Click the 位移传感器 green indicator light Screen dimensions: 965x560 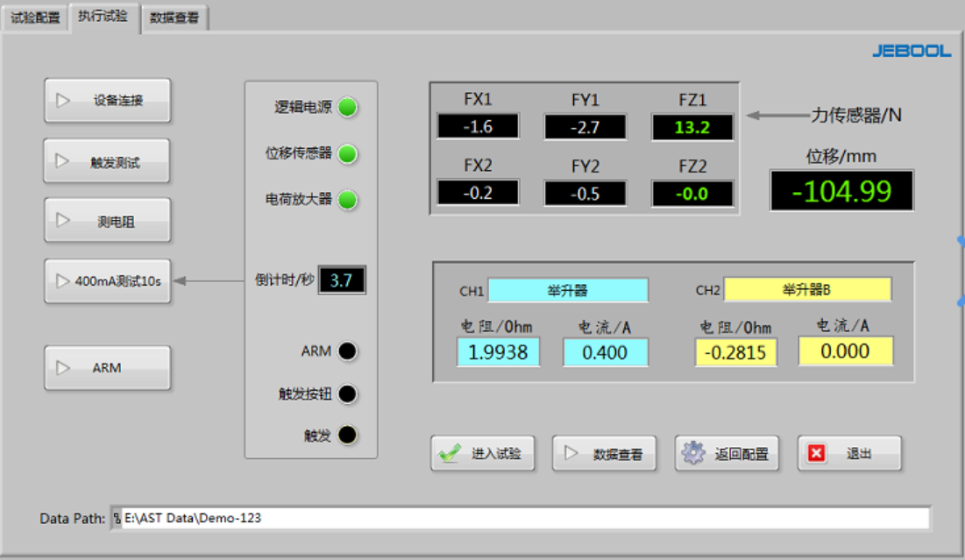348,154
